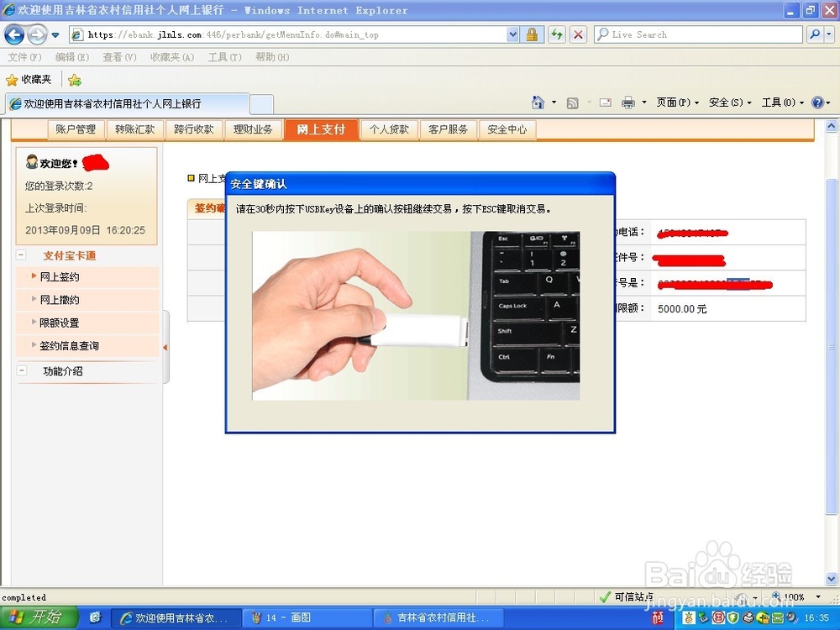Click the read mail icon
This screenshot has width=840, height=630.
[606, 102]
